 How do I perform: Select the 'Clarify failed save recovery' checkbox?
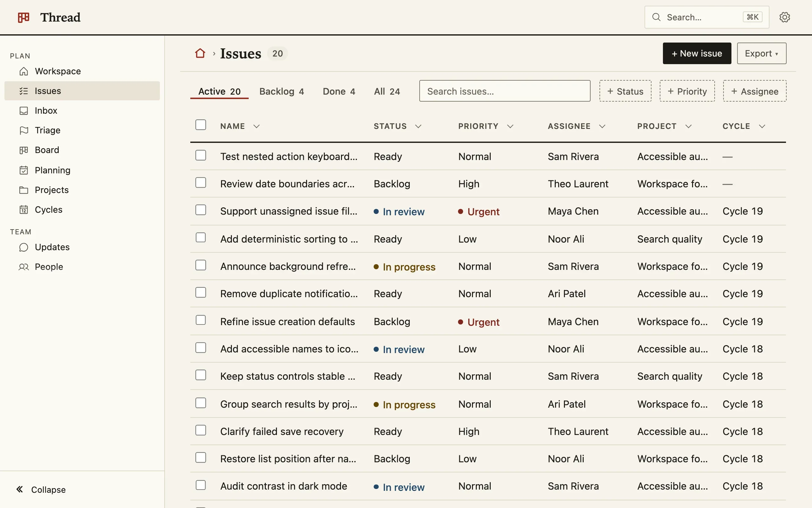coord(201,431)
